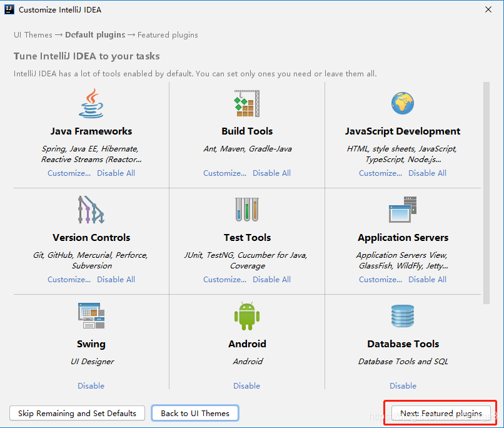Click Next: Featured plugins button
Screen dimensions: 504x428
pos(440,413)
